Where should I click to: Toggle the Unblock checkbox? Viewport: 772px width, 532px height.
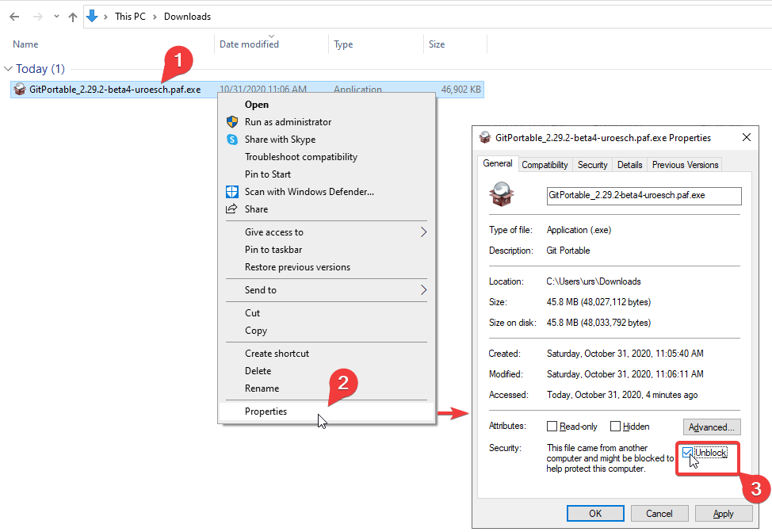click(687, 452)
